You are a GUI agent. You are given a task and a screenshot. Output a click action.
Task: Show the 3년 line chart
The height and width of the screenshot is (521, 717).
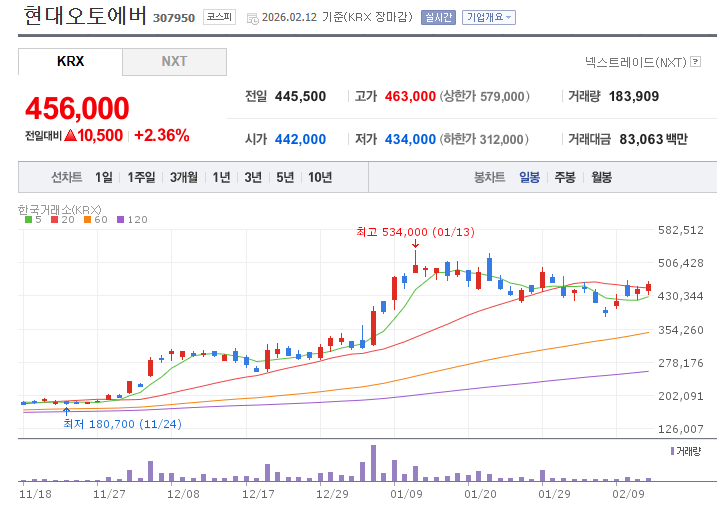tap(253, 177)
